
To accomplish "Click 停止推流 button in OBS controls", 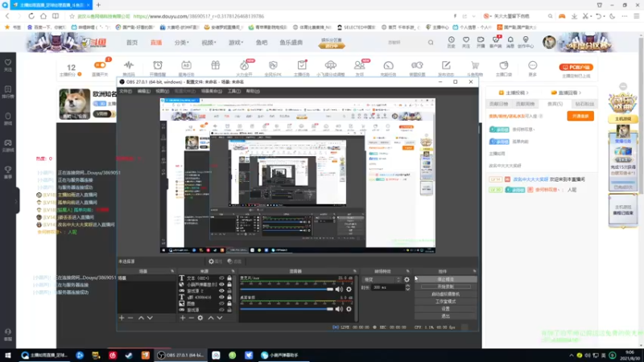I will click(446, 279).
